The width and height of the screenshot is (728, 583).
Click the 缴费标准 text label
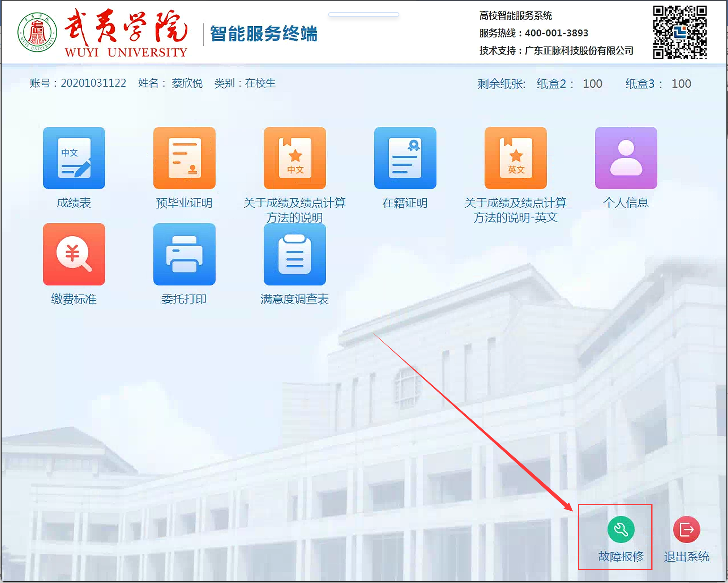pos(74,299)
